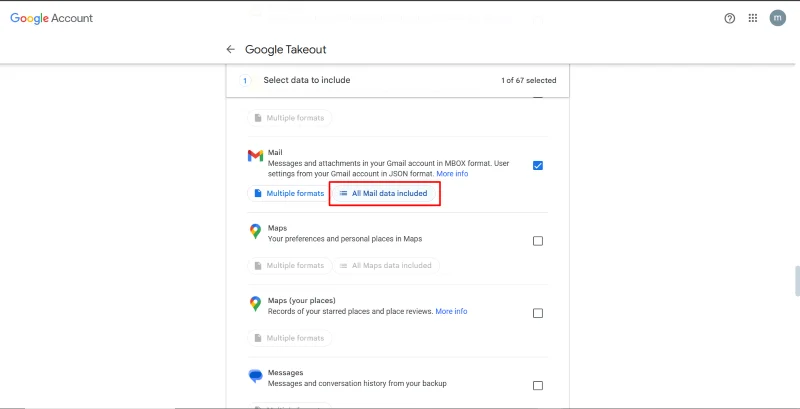
Task: Open the help question mark icon
Action: [730, 18]
